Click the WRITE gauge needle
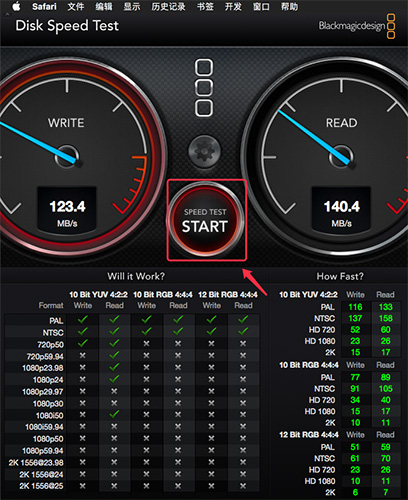This screenshot has width=408, height=500. pyautogui.click(x=38, y=142)
